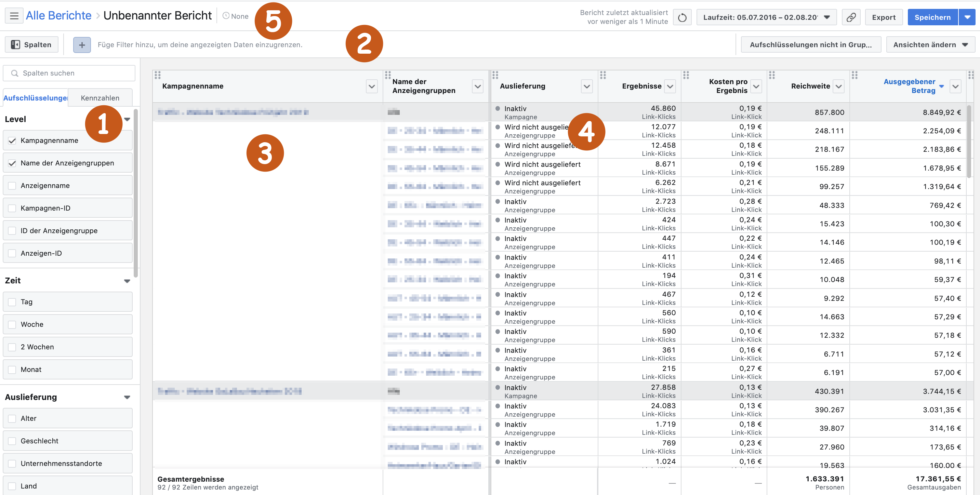This screenshot has width=980, height=495.
Task: Click the table vertical scrollbar
Action: 969,141
